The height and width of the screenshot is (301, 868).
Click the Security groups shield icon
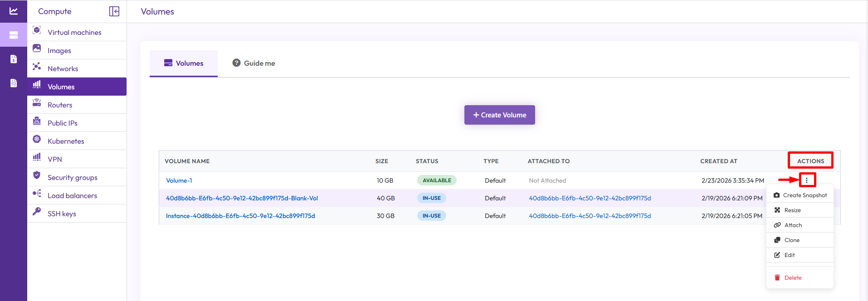(37, 175)
